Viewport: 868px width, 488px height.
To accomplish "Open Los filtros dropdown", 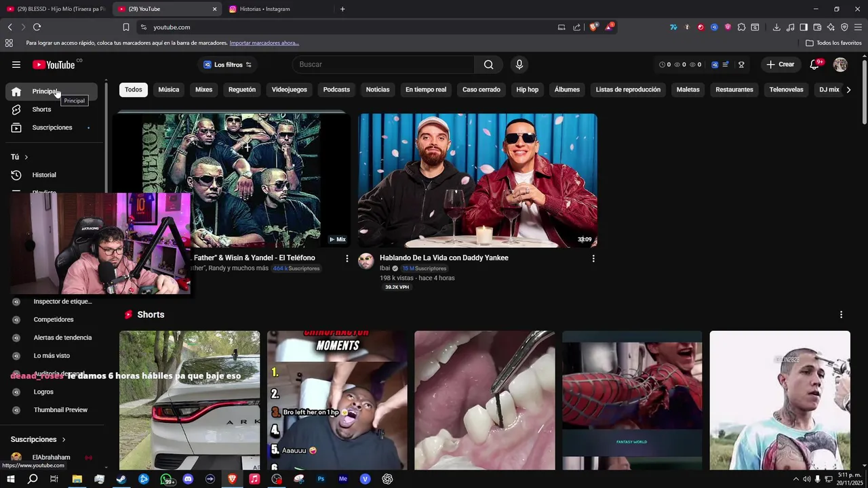I will coord(228,64).
